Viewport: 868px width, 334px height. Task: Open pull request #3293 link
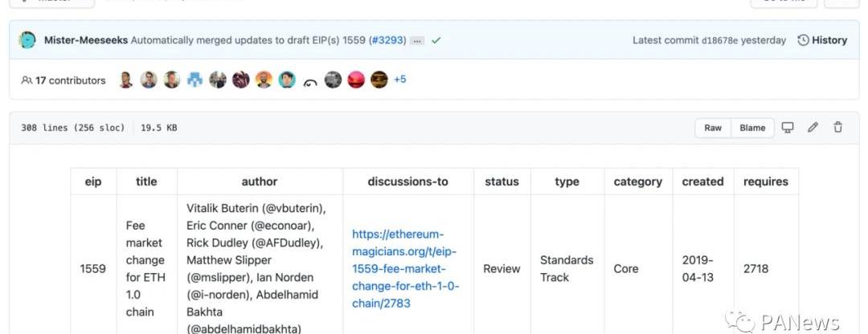[387, 40]
